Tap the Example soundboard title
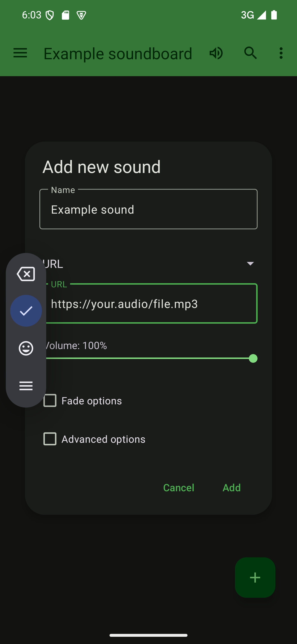297x644 pixels. 118,53
